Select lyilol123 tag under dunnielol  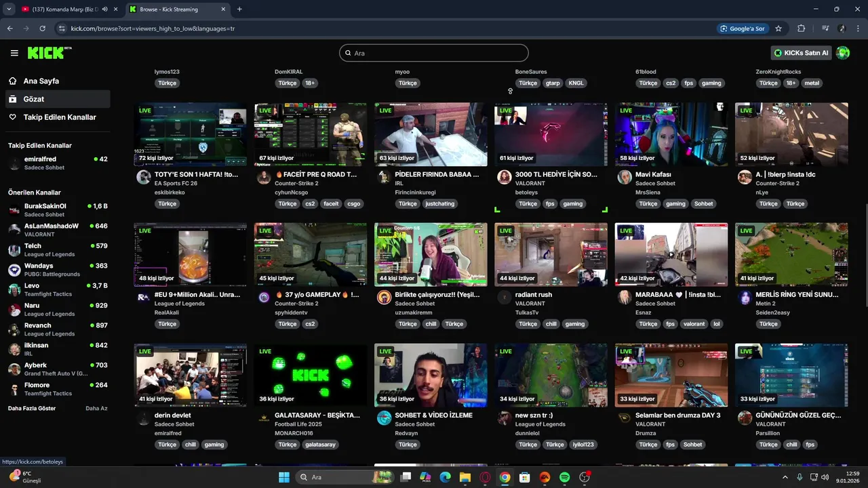[583, 445]
